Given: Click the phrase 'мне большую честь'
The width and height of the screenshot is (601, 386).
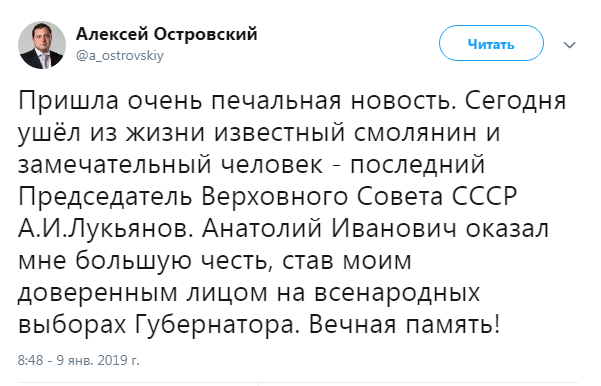Looking at the screenshot, I should (x=145, y=261).
